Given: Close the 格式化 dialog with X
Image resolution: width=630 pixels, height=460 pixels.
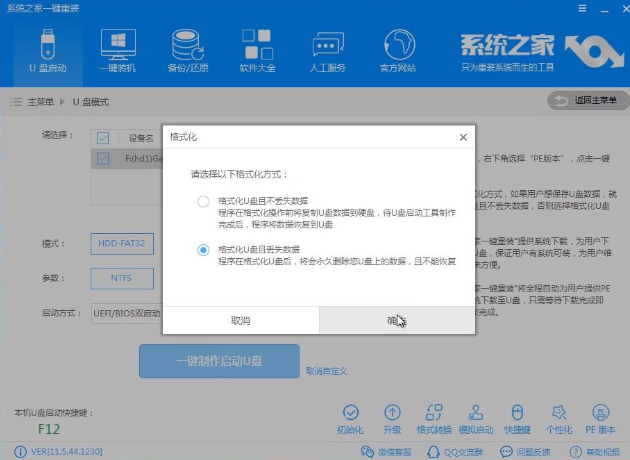Looking at the screenshot, I should pyautogui.click(x=462, y=136).
